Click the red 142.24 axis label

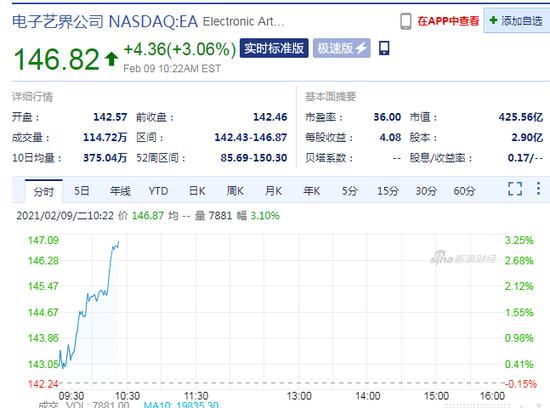[43, 384]
